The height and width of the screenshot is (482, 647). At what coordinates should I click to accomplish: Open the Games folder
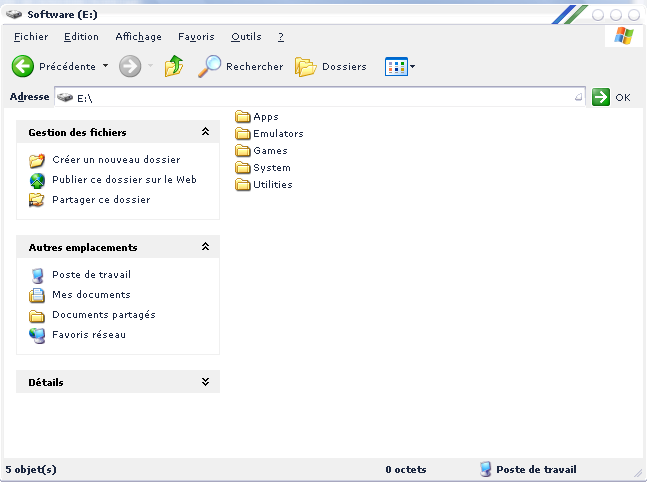[x=270, y=151]
